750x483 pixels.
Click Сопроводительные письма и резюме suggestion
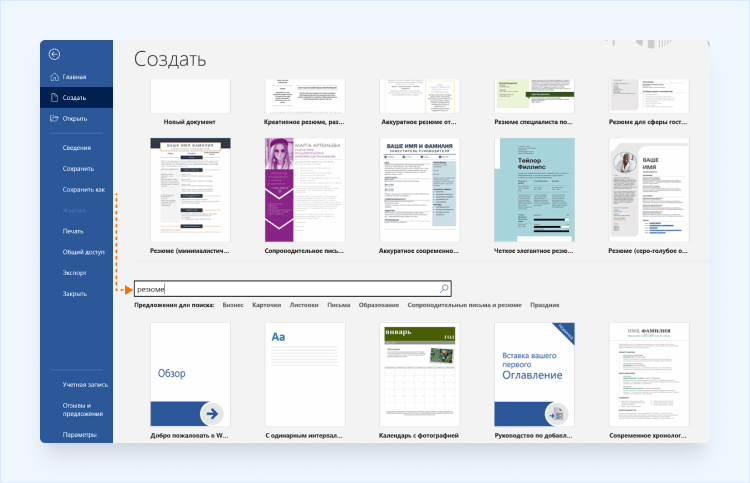click(464, 304)
